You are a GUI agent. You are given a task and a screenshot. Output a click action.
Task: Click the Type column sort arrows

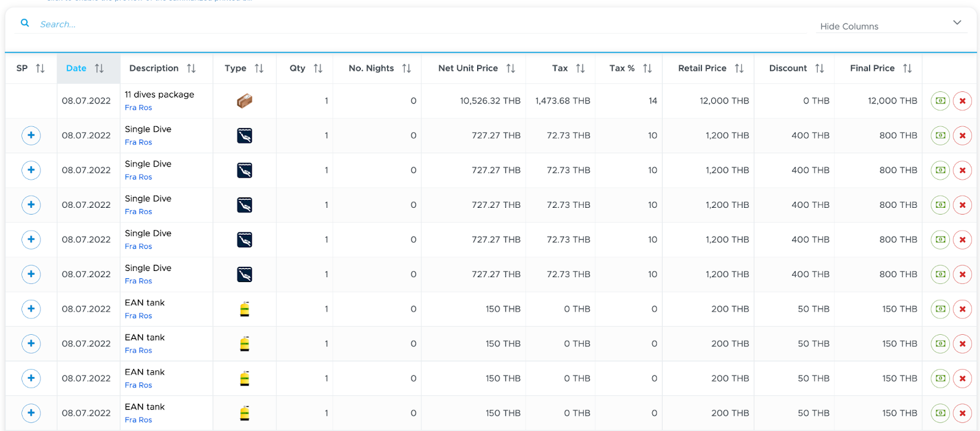point(259,69)
